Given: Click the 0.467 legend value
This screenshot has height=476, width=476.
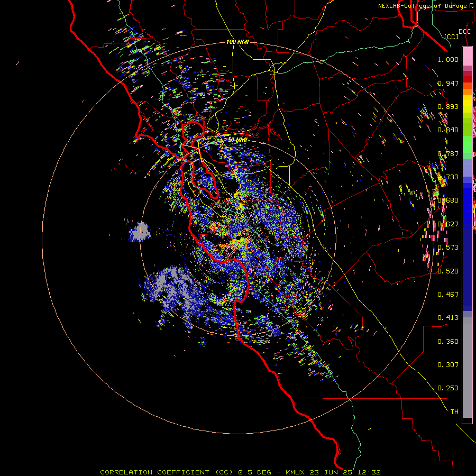Looking at the screenshot, I should [x=448, y=295].
